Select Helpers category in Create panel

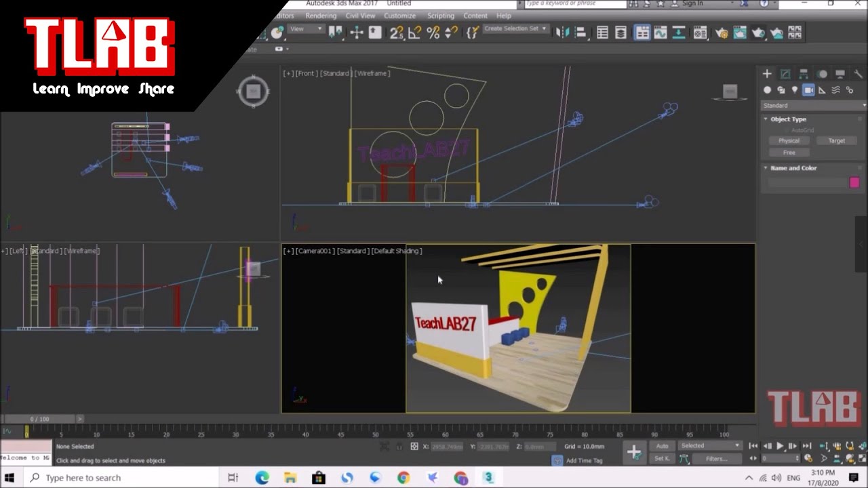pos(822,89)
